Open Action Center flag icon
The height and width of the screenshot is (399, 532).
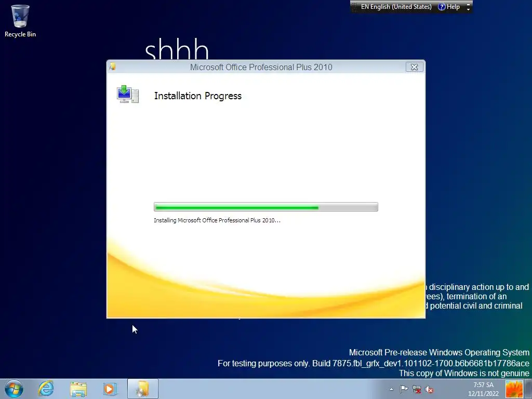tap(404, 389)
